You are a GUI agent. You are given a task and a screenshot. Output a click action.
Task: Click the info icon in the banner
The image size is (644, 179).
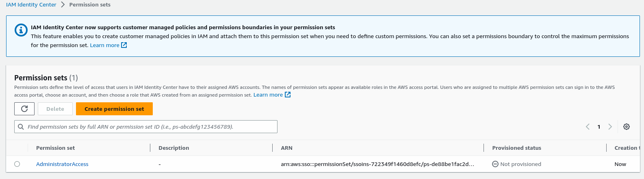pyautogui.click(x=21, y=30)
